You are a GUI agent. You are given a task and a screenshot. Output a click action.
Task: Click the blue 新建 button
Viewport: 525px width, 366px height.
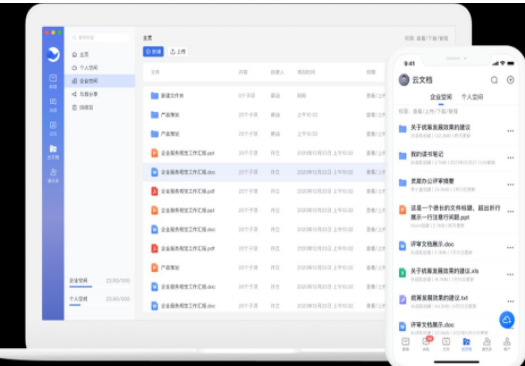point(153,52)
